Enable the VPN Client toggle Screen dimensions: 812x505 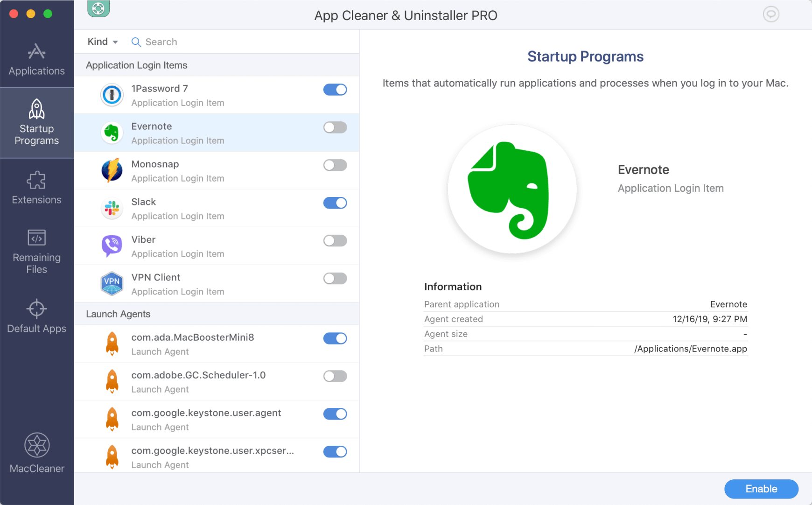tap(335, 279)
